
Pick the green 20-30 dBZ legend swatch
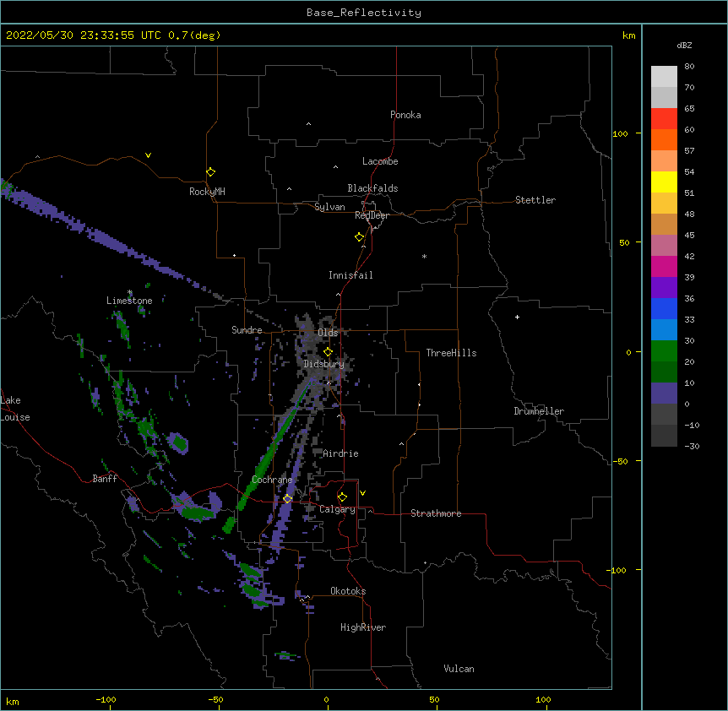coord(664,351)
